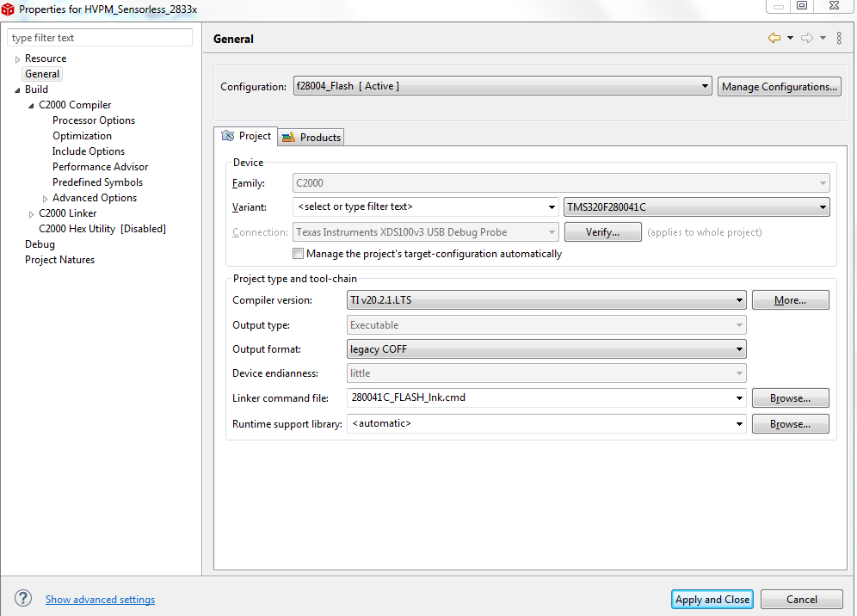This screenshot has width=857, height=616.
Task: Open the back history dropdown arrow
Action: pos(791,38)
